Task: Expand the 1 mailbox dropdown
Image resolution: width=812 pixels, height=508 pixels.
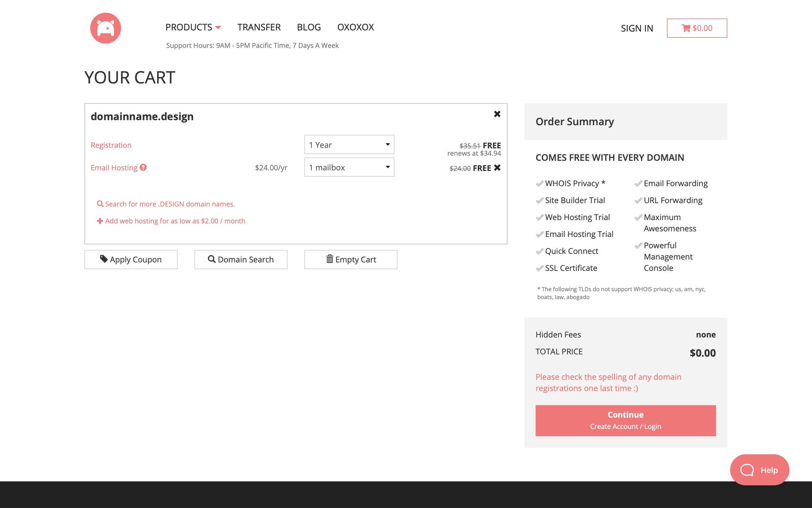Action: (349, 167)
